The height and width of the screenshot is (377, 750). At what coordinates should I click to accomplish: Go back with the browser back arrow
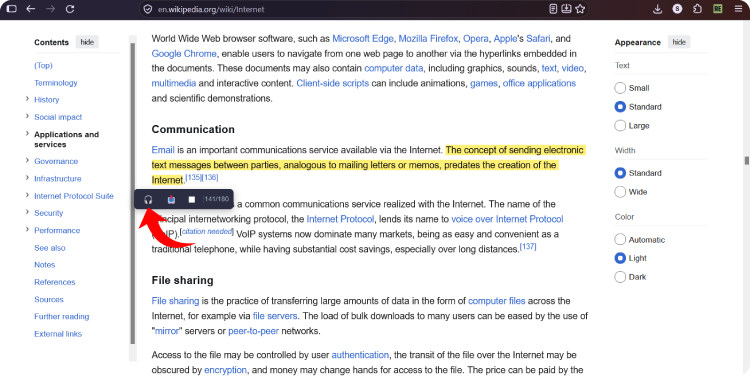coord(31,9)
